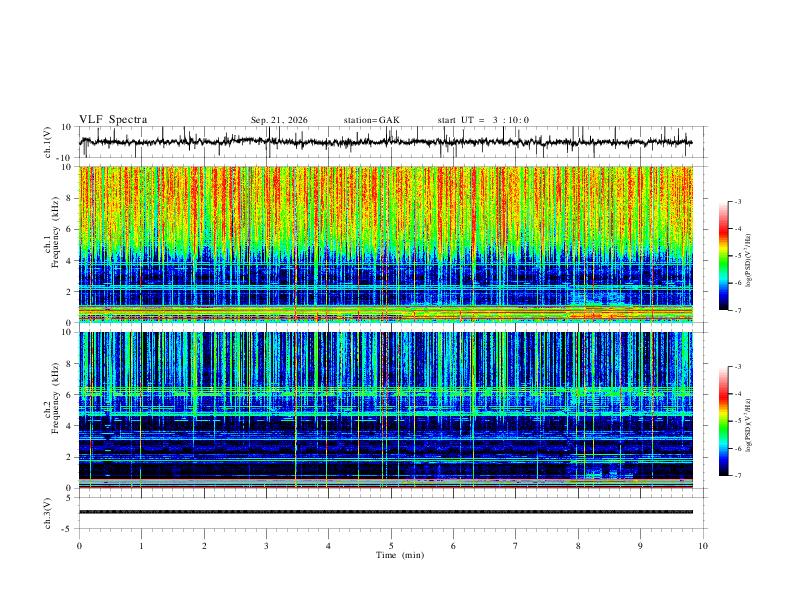Click the ch.2 spectrogram color scale bar
Image resolution: width=792 pixels, height=612 pixels.
[x=723, y=421]
